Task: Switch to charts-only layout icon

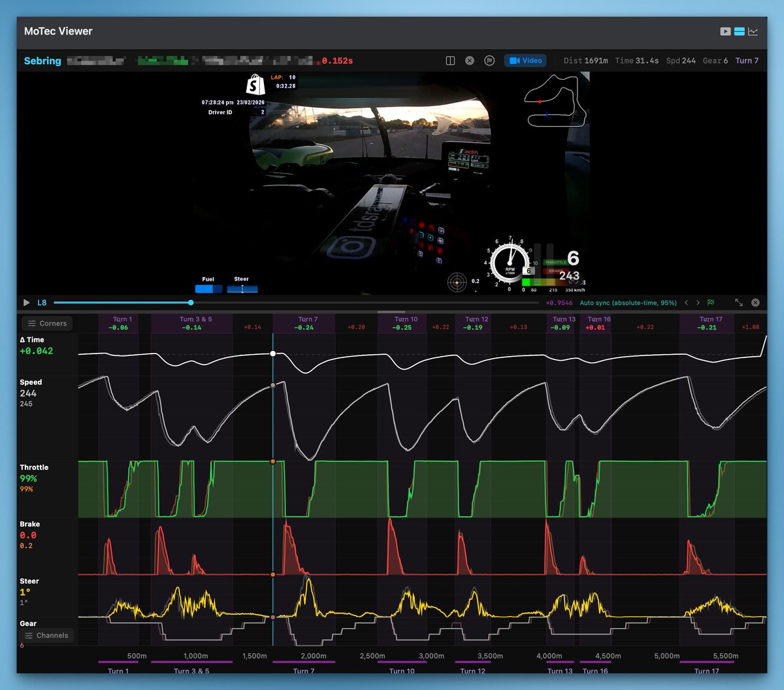Action: coord(753,31)
